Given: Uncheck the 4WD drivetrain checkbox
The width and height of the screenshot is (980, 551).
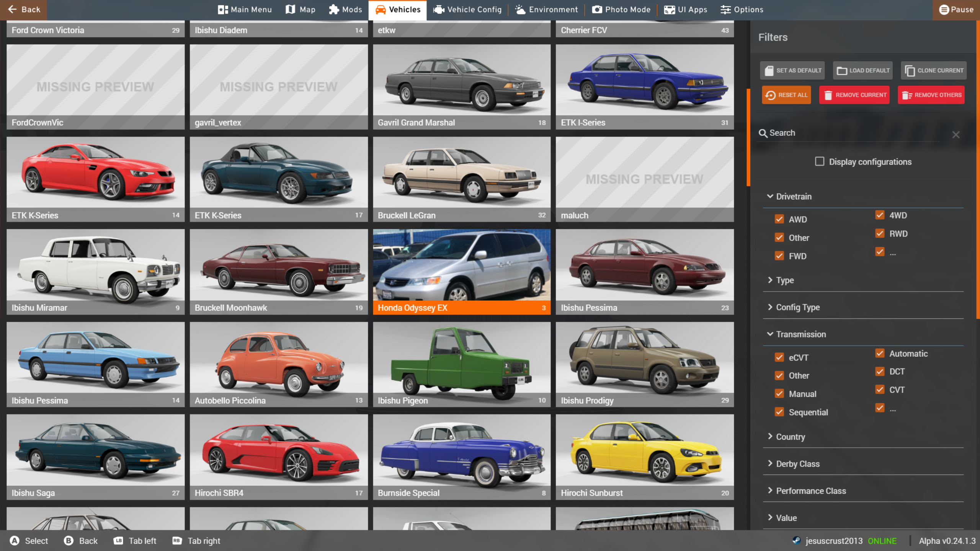Looking at the screenshot, I should point(880,215).
